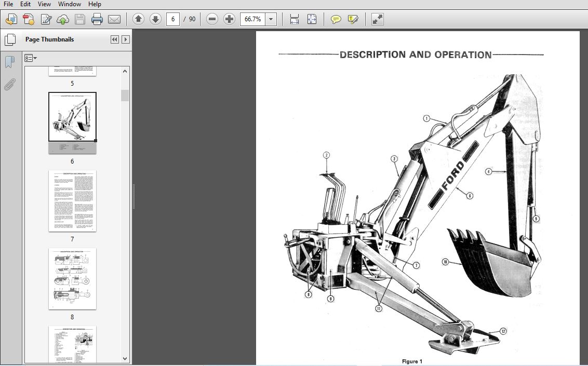Click the FORD lettering on the boom
This screenshot has width=588, height=366.
(x=453, y=175)
